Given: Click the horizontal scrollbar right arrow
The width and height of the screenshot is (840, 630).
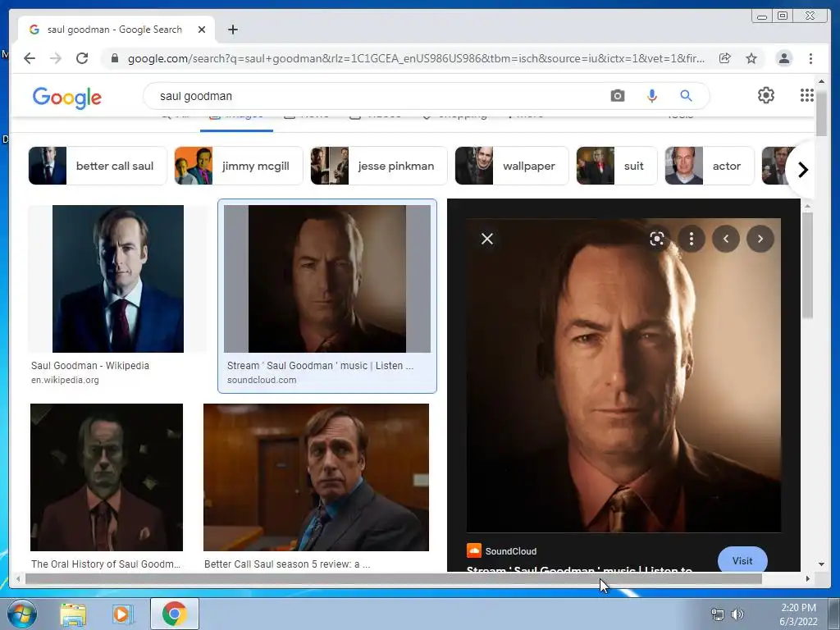Looking at the screenshot, I should pos(808,578).
